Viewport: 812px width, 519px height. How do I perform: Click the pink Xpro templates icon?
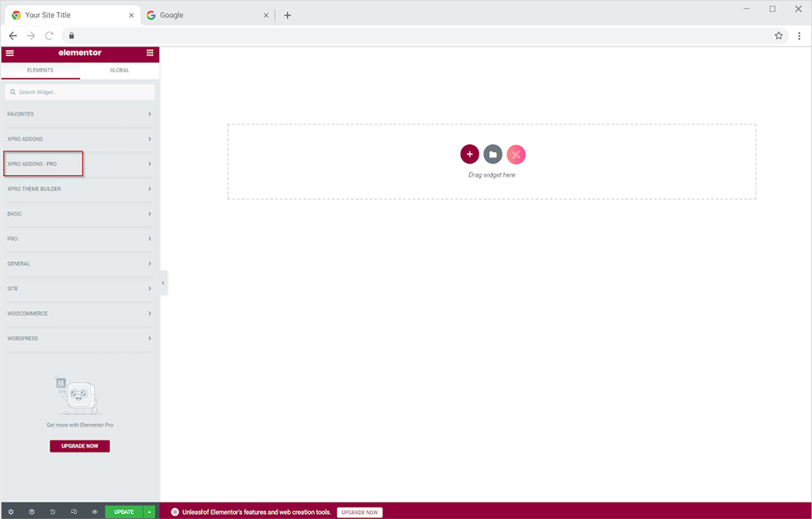515,154
